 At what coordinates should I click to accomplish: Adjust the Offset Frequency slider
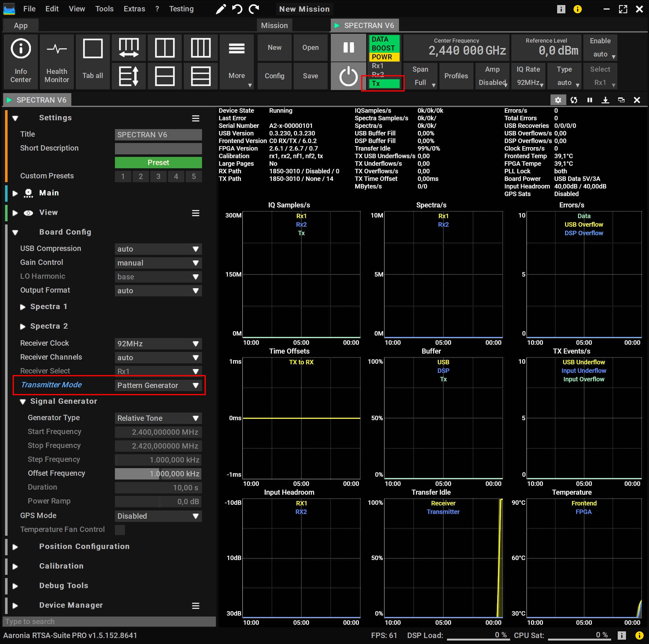pyautogui.click(x=158, y=474)
